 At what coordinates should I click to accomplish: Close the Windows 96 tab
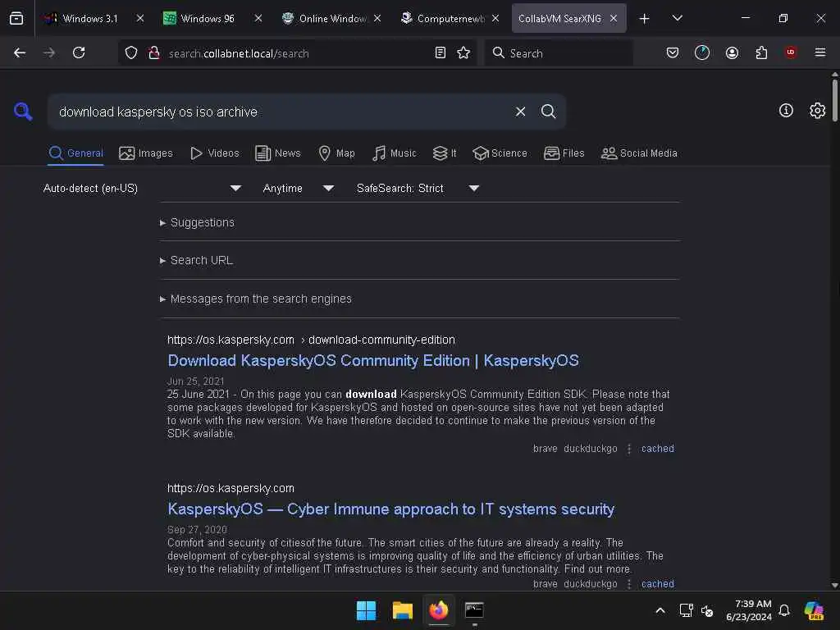point(258,18)
